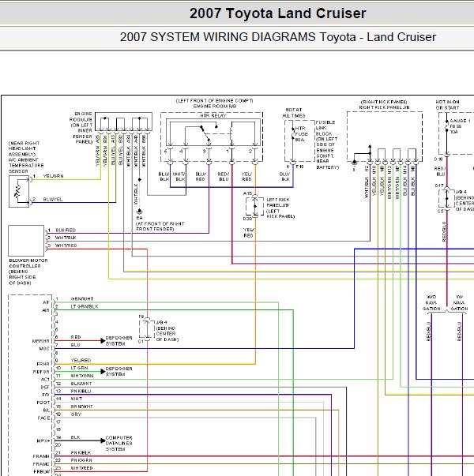Image resolution: width=474 pixels, height=476 pixels.
Task: Select the WHT/RED label at pin 23
Action: tap(81, 468)
